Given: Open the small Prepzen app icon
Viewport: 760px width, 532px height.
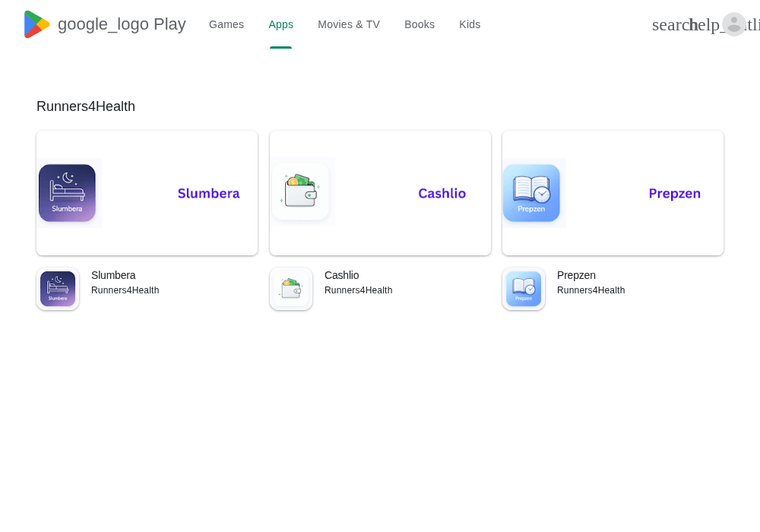Looking at the screenshot, I should point(524,289).
